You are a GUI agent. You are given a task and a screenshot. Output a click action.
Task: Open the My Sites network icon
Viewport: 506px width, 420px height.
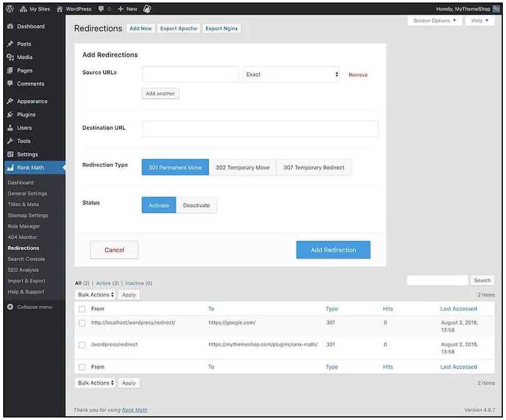pyautogui.click(x=23, y=9)
